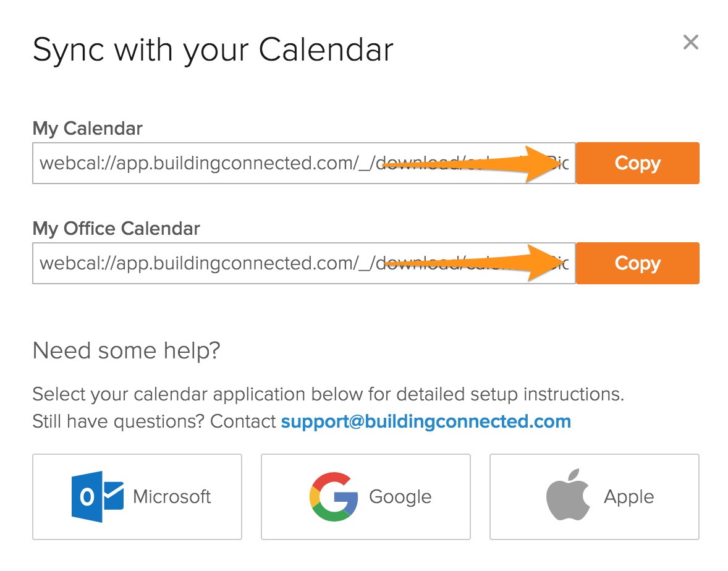The width and height of the screenshot is (728, 571).
Task: Click the colorful Google G logo
Action: click(x=334, y=497)
